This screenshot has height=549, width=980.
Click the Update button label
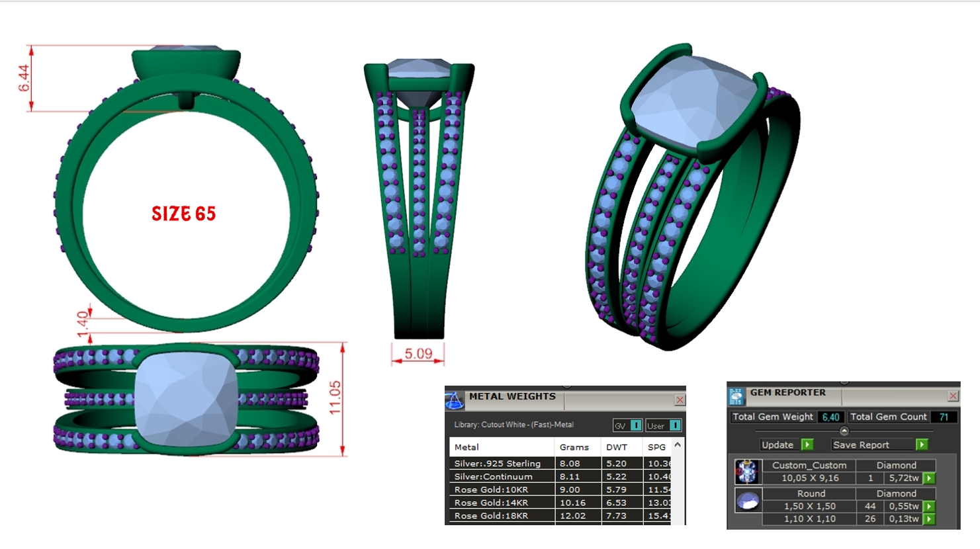pos(778,445)
